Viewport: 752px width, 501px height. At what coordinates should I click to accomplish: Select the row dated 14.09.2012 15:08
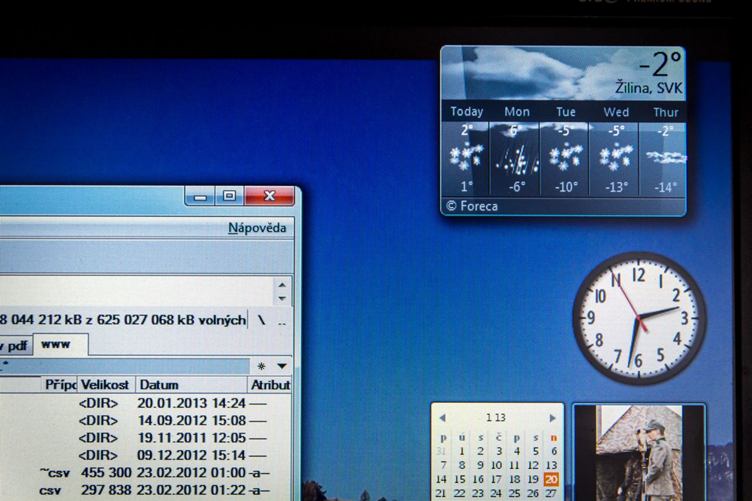coord(145,420)
